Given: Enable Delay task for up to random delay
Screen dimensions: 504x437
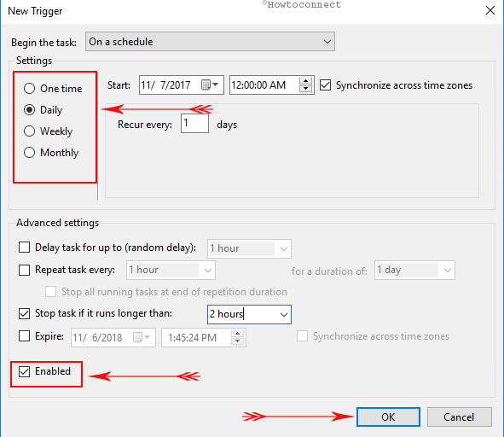Looking at the screenshot, I should (24, 248).
